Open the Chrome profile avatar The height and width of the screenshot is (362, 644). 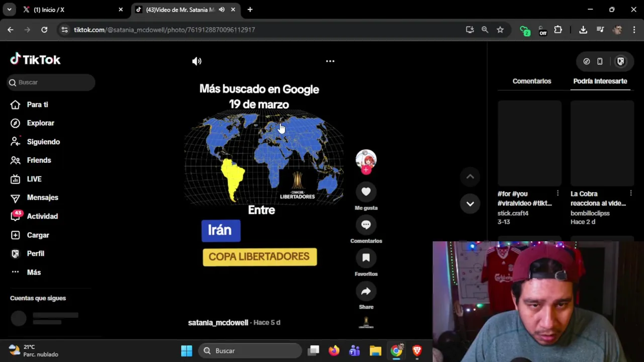tap(617, 30)
